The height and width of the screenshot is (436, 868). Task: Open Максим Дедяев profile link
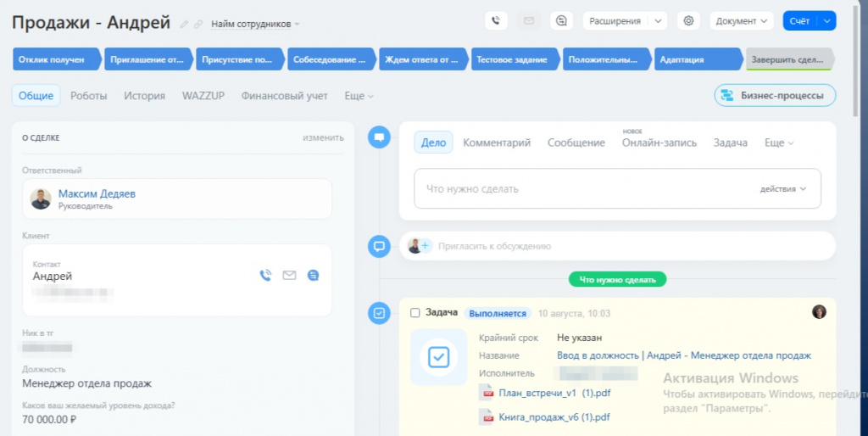pyautogui.click(x=97, y=194)
